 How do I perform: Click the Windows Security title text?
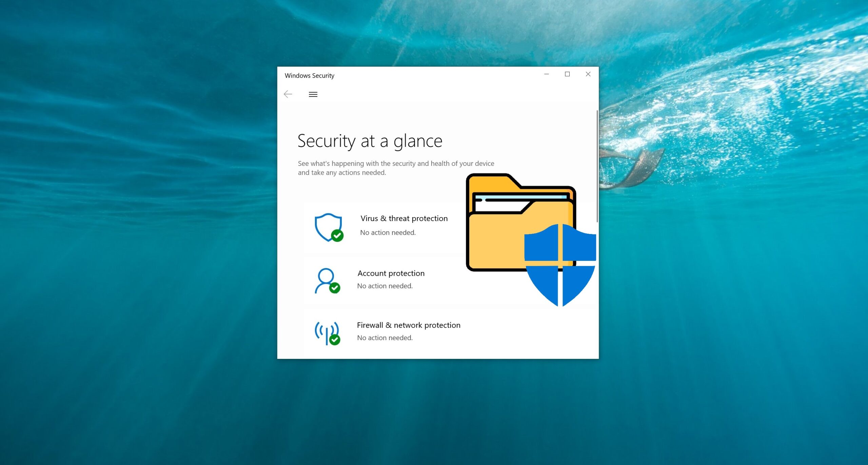[x=309, y=75]
